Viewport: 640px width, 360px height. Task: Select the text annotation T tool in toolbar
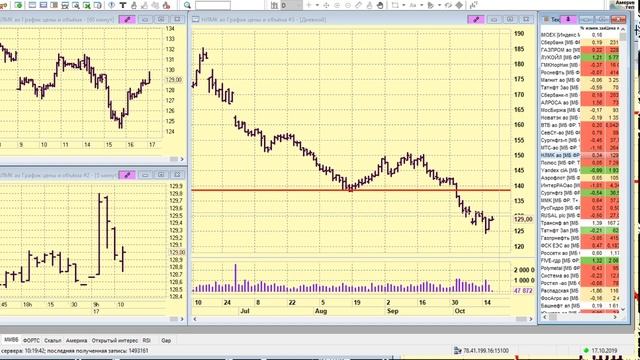pos(123,5)
